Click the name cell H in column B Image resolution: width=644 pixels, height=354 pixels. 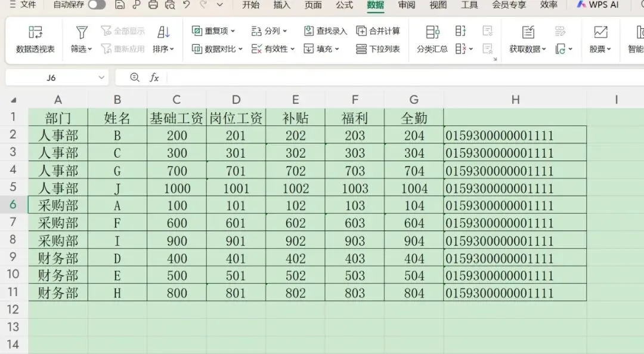click(117, 293)
